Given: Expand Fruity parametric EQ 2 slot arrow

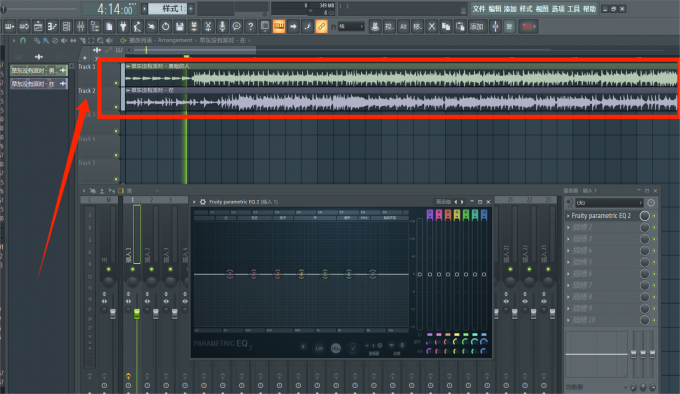Looking at the screenshot, I should 569,215.
